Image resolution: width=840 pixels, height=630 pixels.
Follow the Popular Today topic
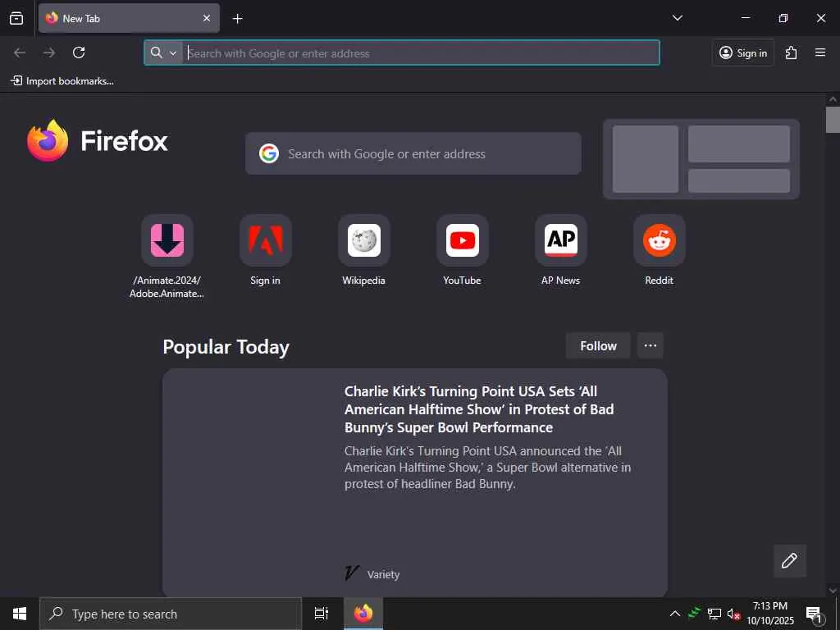tap(598, 345)
